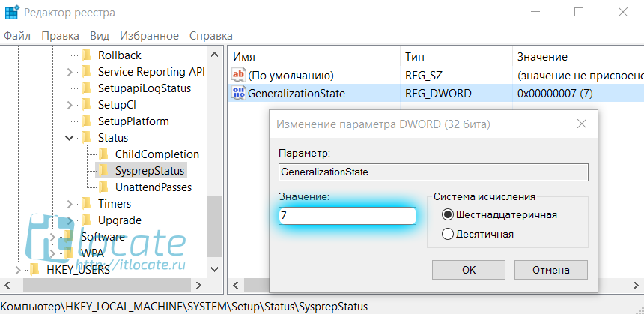The width and height of the screenshot is (644, 314).
Task: Click the SetupCl folder icon
Action: coord(86,105)
